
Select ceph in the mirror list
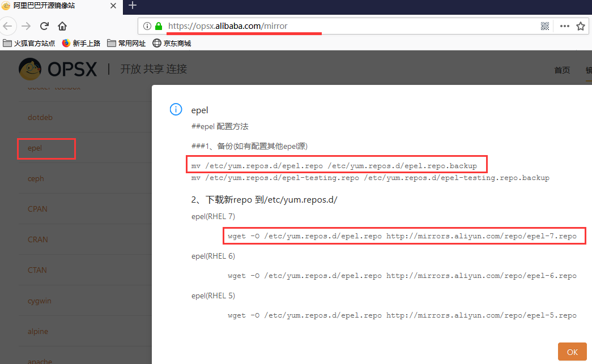tap(36, 178)
